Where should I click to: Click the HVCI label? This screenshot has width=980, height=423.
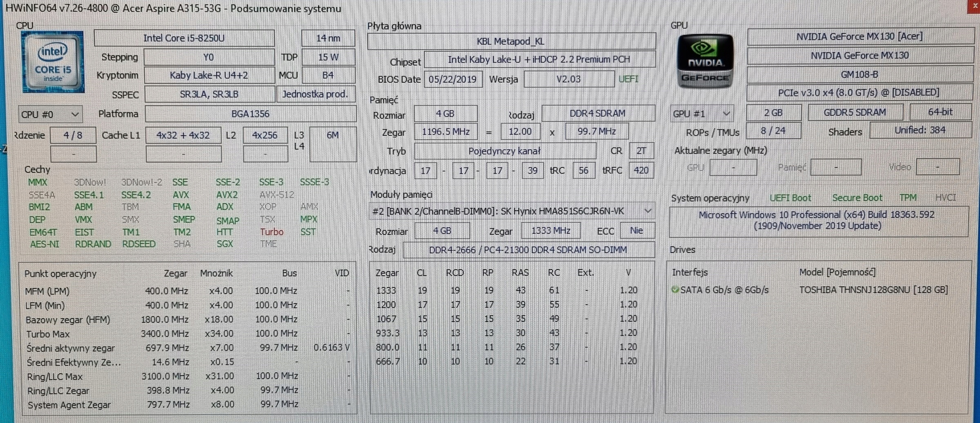point(946,197)
